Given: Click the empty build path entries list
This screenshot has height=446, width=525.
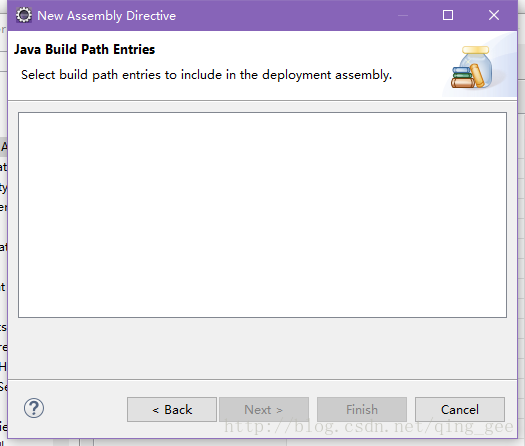Looking at the screenshot, I should [262, 215].
